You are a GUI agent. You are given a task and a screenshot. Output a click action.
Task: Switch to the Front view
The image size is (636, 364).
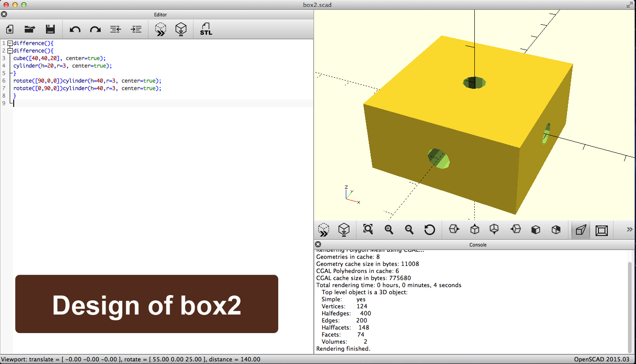[x=536, y=230]
